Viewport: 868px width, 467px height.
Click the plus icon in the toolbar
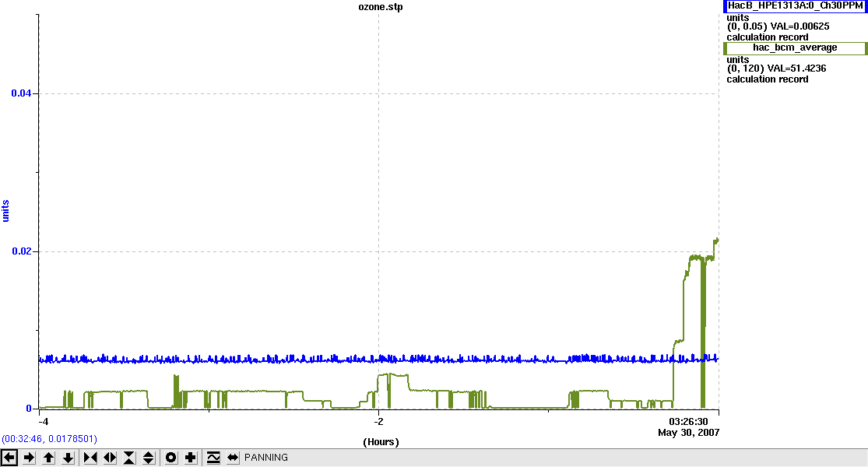[x=191, y=458]
